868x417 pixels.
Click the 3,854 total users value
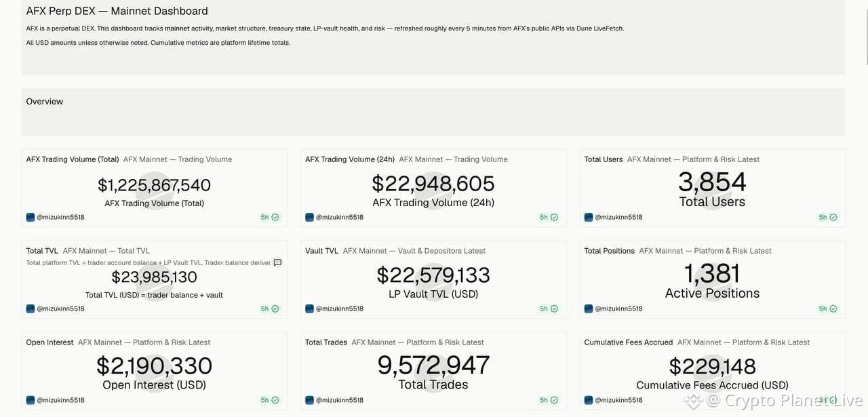coord(712,182)
